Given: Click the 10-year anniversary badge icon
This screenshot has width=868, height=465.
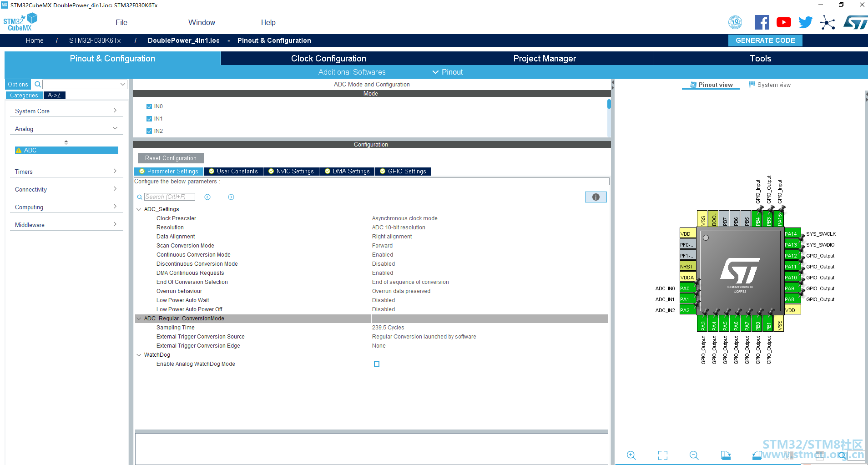Looking at the screenshot, I should coord(735,22).
